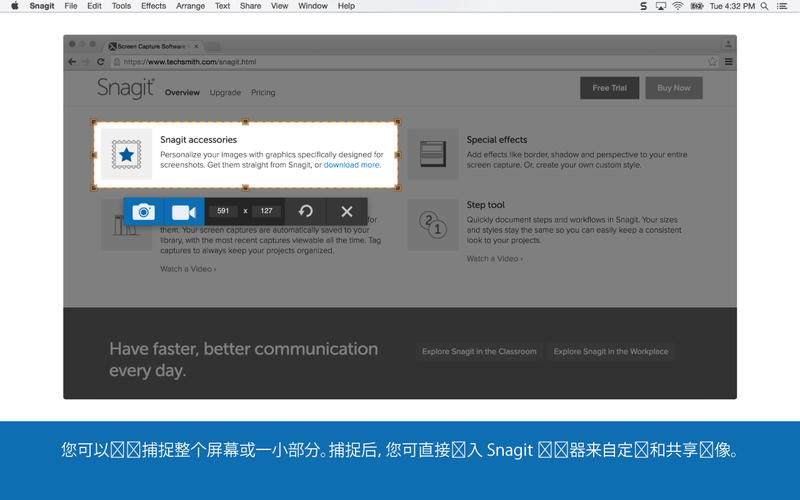Click the capture width field 591
800x500 pixels.
(x=223, y=211)
